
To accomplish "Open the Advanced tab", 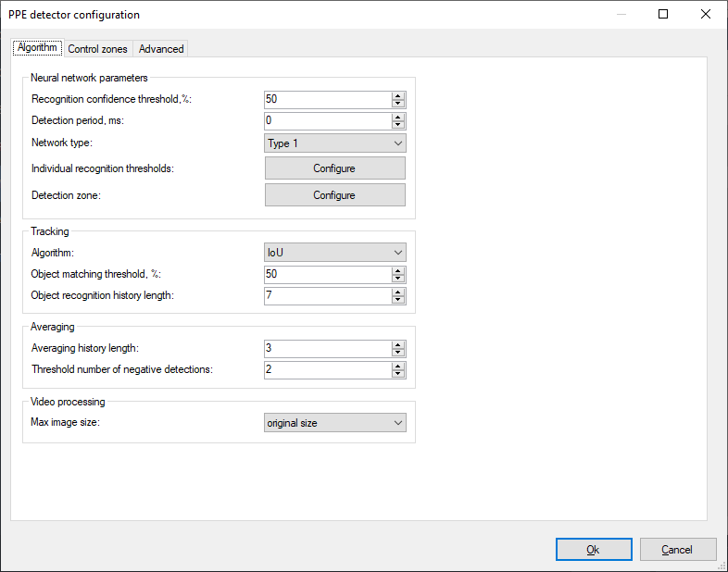I will (x=161, y=49).
